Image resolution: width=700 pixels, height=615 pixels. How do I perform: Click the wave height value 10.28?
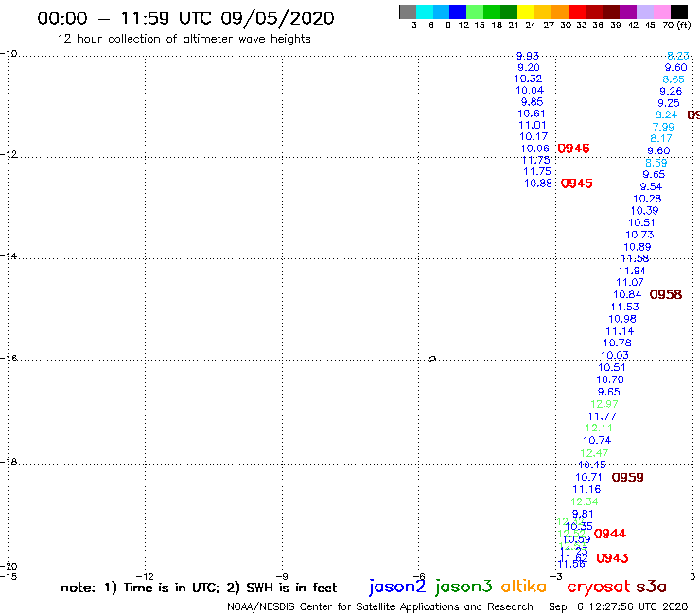pyautogui.click(x=647, y=199)
